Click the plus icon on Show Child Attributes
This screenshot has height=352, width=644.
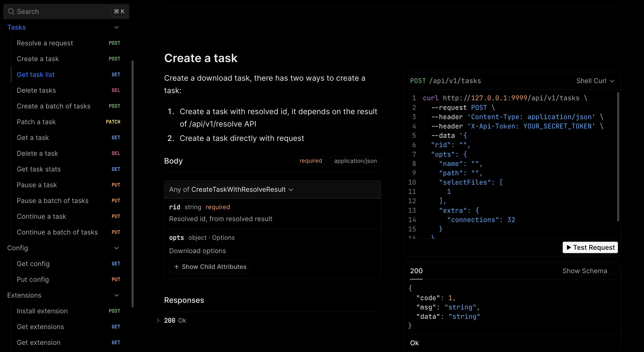tap(177, 267)
